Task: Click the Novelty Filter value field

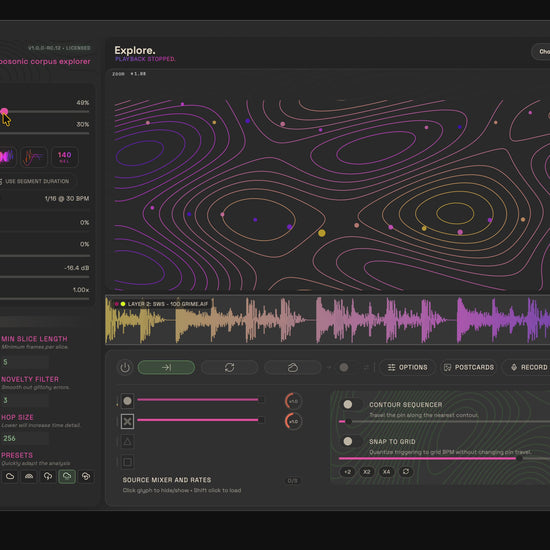Action: pos(24,400)
